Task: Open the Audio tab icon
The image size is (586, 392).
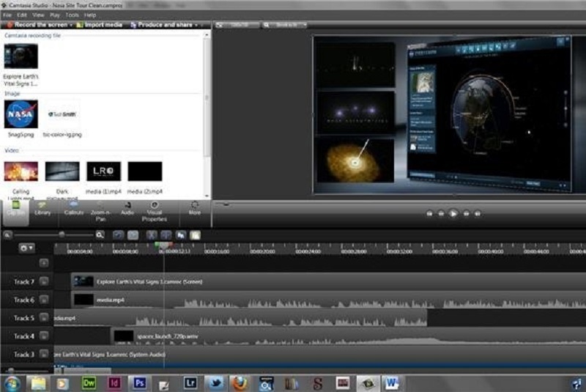Action: 127,209
